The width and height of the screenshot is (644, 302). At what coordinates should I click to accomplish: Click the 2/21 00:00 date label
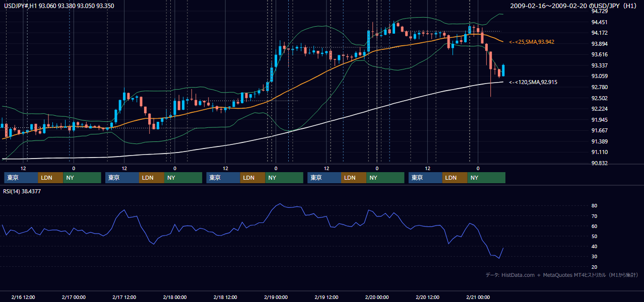click(478, 297)
